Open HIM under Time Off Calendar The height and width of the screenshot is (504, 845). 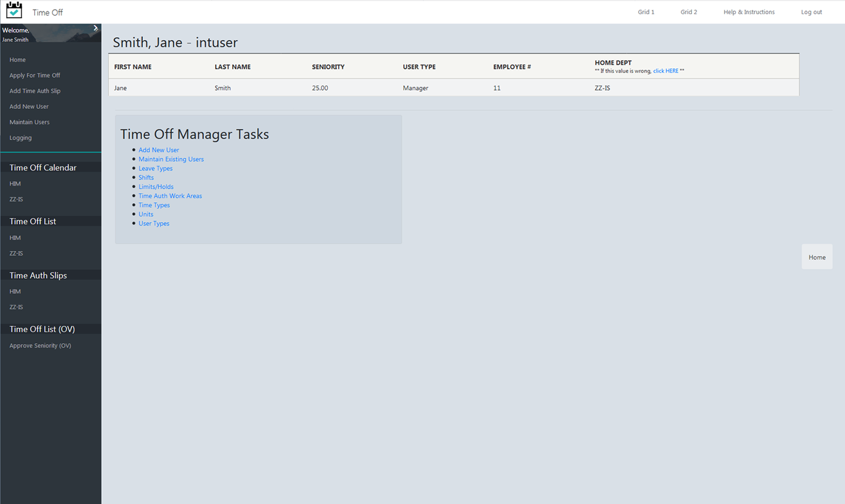[x=15, y=184]
